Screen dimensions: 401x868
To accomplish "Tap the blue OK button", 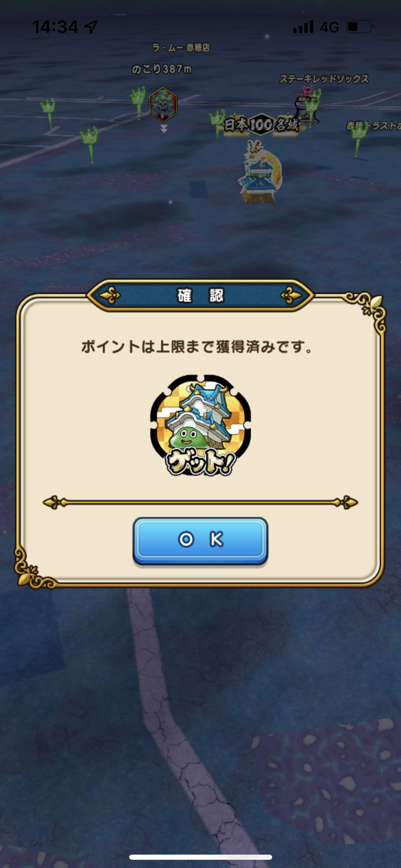I will [200, 541].
